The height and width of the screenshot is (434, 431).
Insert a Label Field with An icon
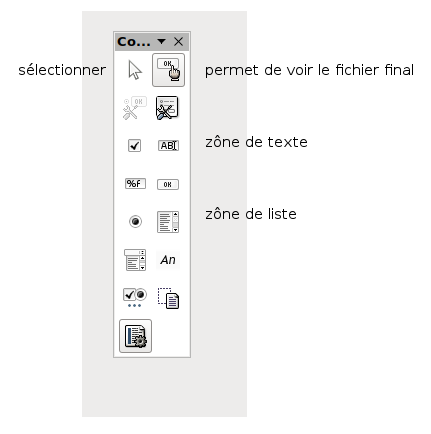coord(168,260)
